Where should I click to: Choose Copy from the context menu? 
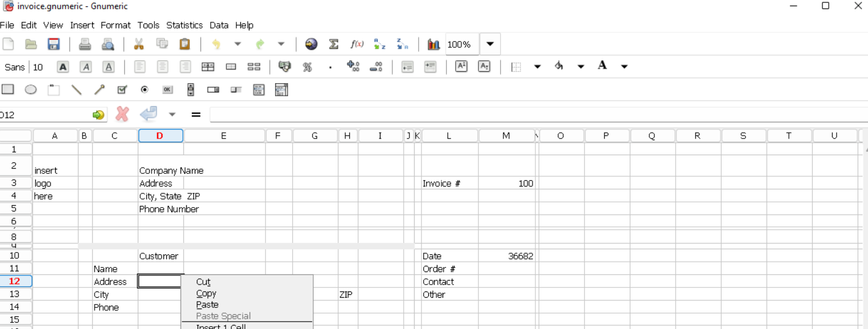tap(206, 293)
